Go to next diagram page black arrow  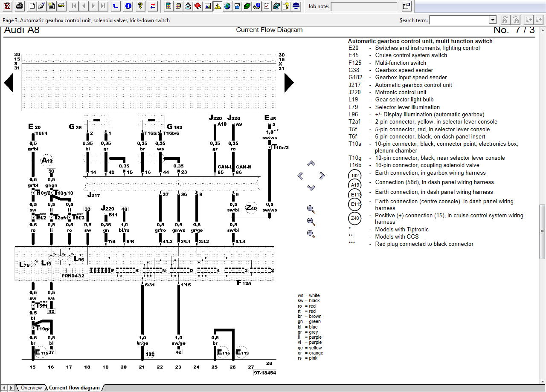(x=289, y=83)
